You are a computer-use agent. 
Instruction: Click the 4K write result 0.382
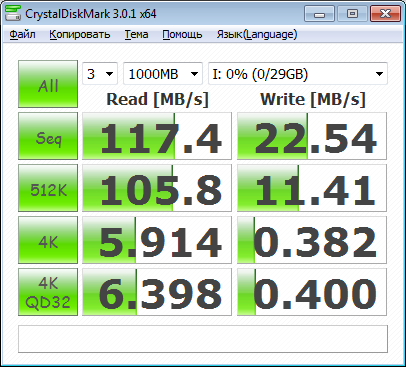tap(312, 240)
